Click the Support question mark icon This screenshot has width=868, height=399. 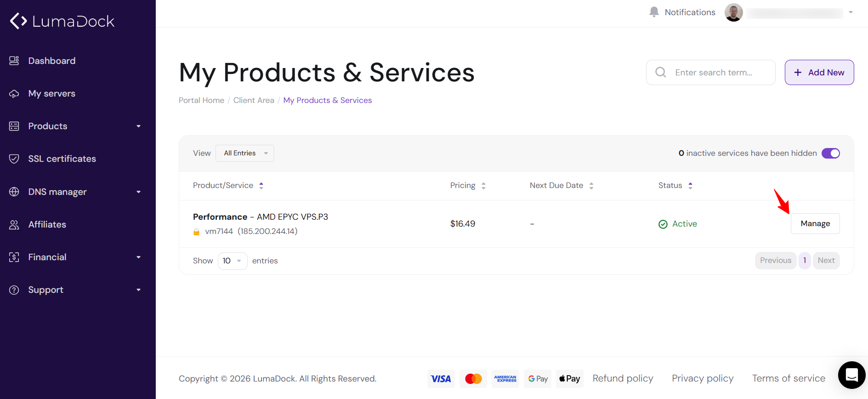(x=14, y=290)
